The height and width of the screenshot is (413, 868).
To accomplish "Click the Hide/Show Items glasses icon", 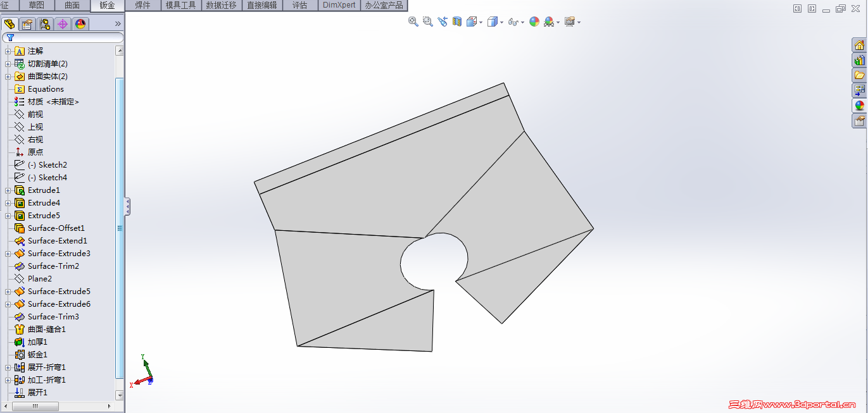I will pos(513,22).
